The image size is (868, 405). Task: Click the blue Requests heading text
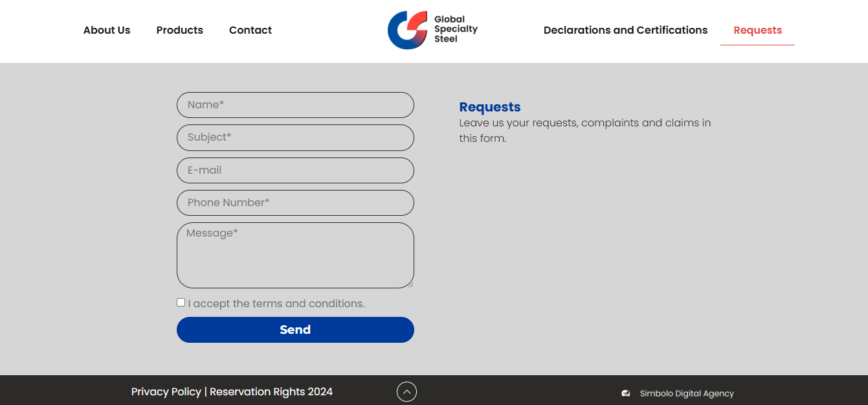click(490, 107)
